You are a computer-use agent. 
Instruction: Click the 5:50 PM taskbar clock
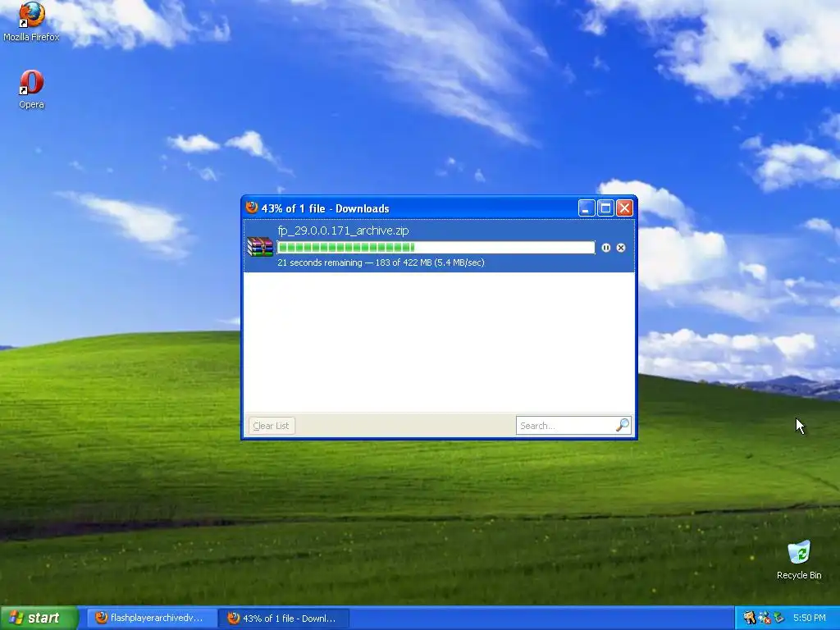[810, 618]
